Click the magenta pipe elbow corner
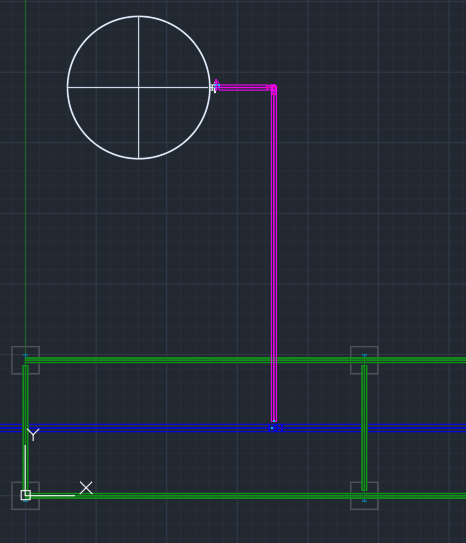 point(272,89)
